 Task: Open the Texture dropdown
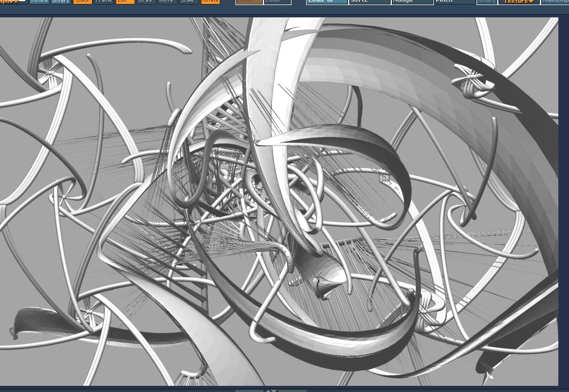[519, 2]
